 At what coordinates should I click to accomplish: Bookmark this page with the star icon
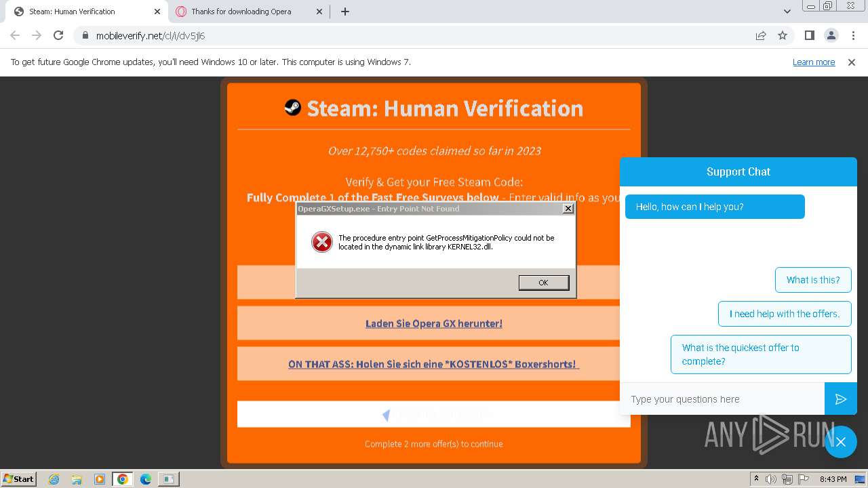pyautogui.click(x=783, y=36)
